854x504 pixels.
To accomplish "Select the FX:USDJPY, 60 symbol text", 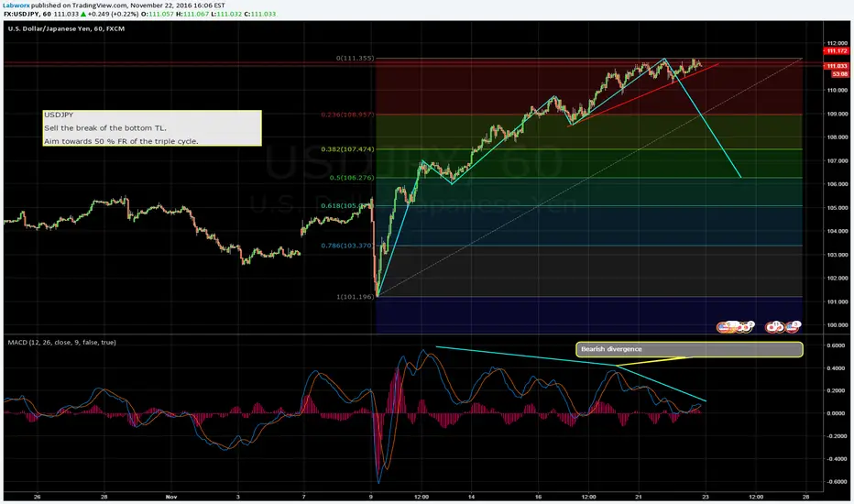I will point(27,14).
